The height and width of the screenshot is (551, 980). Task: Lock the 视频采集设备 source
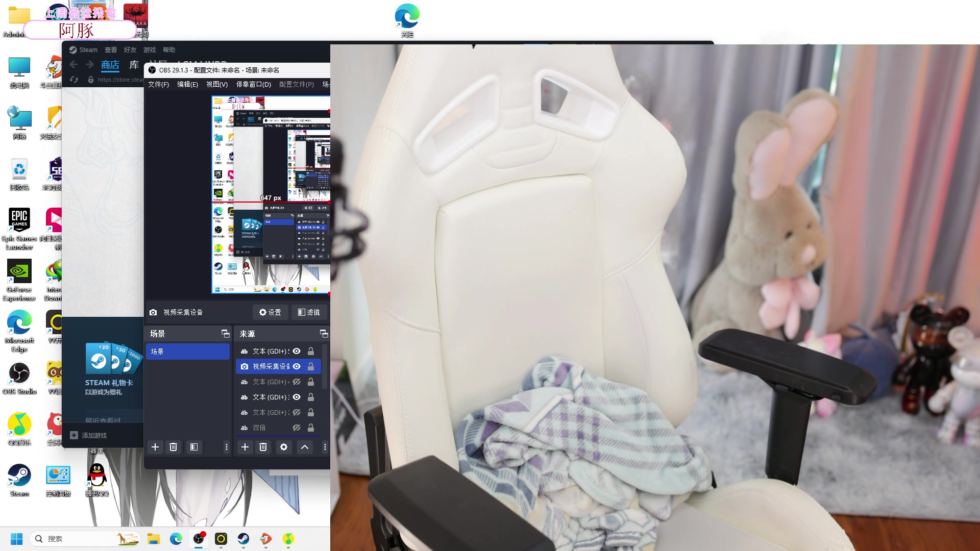click(x=311, y=366)
